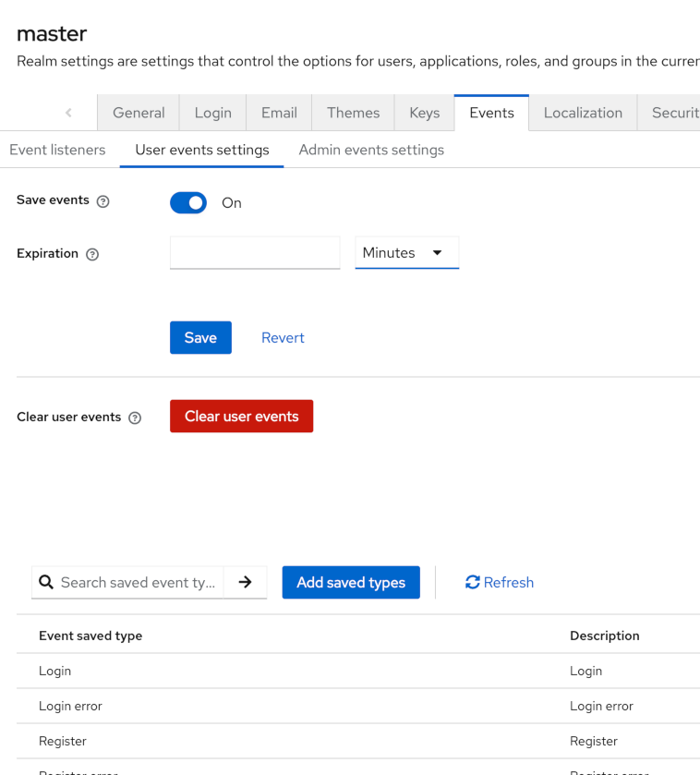This screenshot has height=775, width=700.
Task: Click Login error description cell
Action: click(602, 706)
